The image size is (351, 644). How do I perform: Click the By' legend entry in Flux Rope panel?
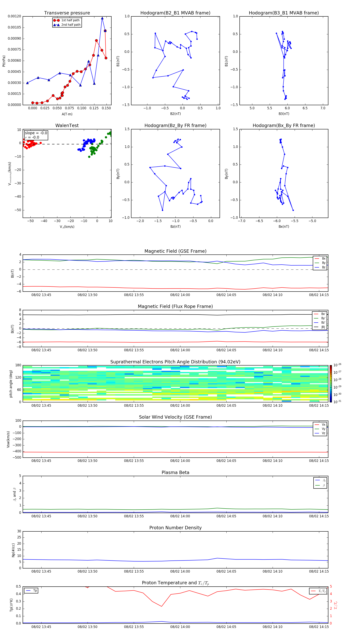320,318
